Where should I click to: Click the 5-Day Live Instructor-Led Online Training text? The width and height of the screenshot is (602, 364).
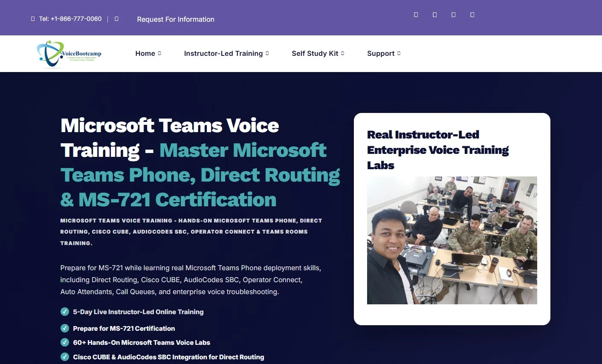[138, 312]
